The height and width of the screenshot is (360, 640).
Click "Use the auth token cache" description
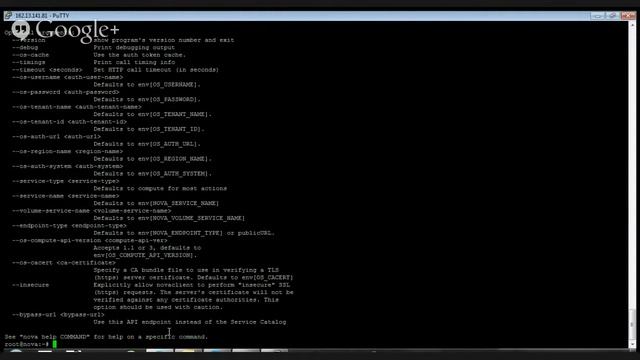(140, 55)
